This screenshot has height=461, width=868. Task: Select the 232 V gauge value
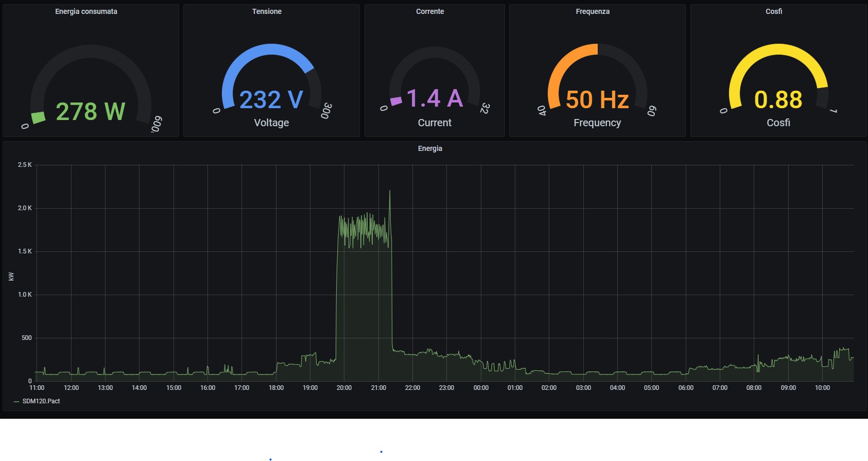(x=271, y=99)
